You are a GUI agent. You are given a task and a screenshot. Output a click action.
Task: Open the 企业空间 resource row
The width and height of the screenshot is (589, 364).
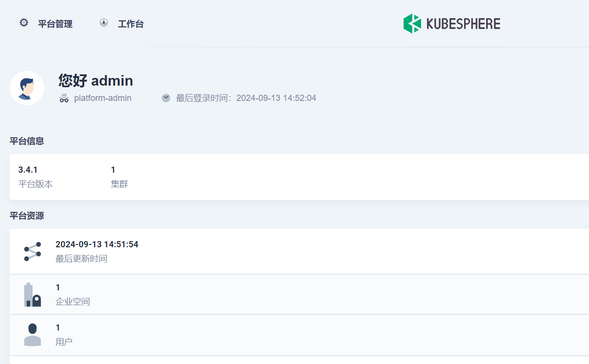tap(299, 294)
